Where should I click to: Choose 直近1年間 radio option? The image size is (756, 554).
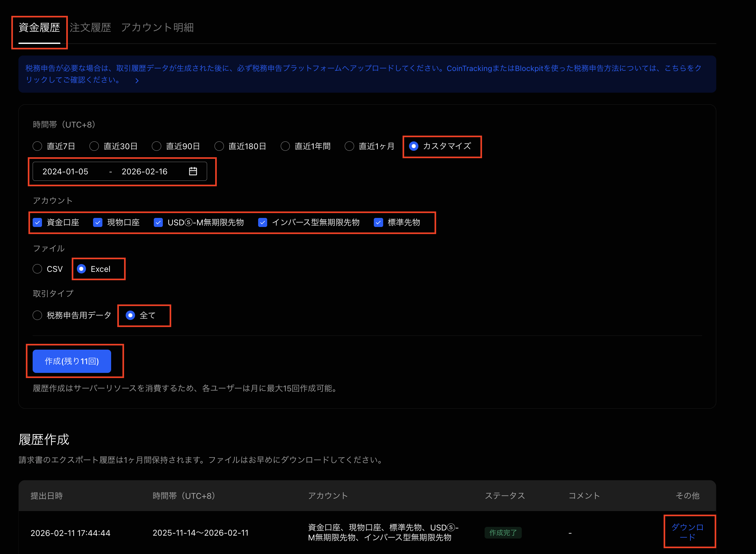point(285,146)
